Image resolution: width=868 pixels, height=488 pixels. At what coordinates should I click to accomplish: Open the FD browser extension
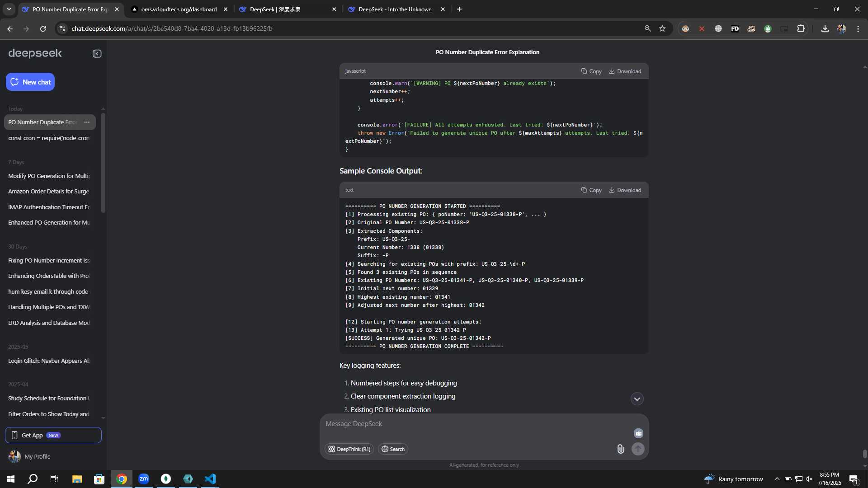click(x=735, y=28)
